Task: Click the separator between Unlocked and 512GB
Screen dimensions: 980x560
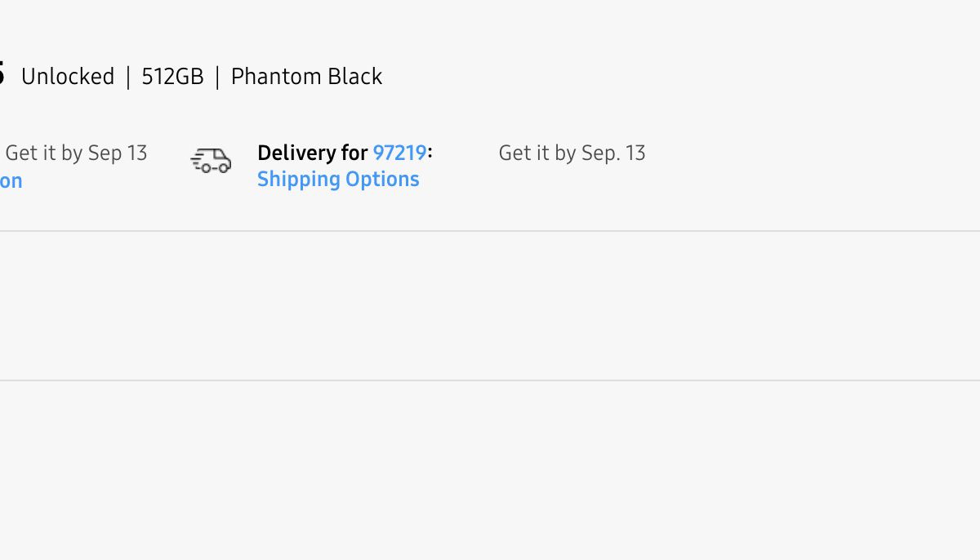Action: click(128, 77)
